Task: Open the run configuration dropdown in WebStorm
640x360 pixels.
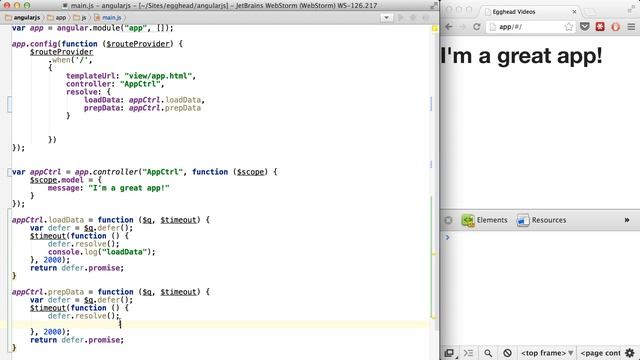Action: 387,18
